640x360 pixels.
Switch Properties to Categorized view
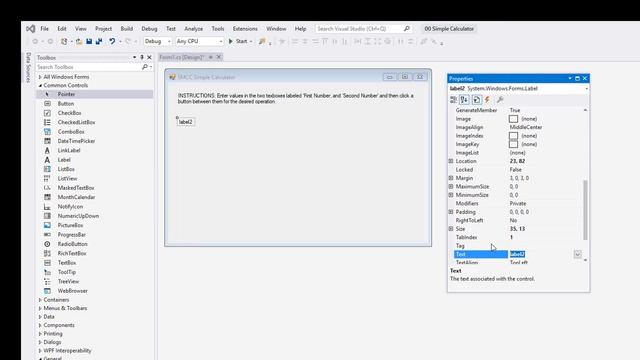[x=453, y=100]
